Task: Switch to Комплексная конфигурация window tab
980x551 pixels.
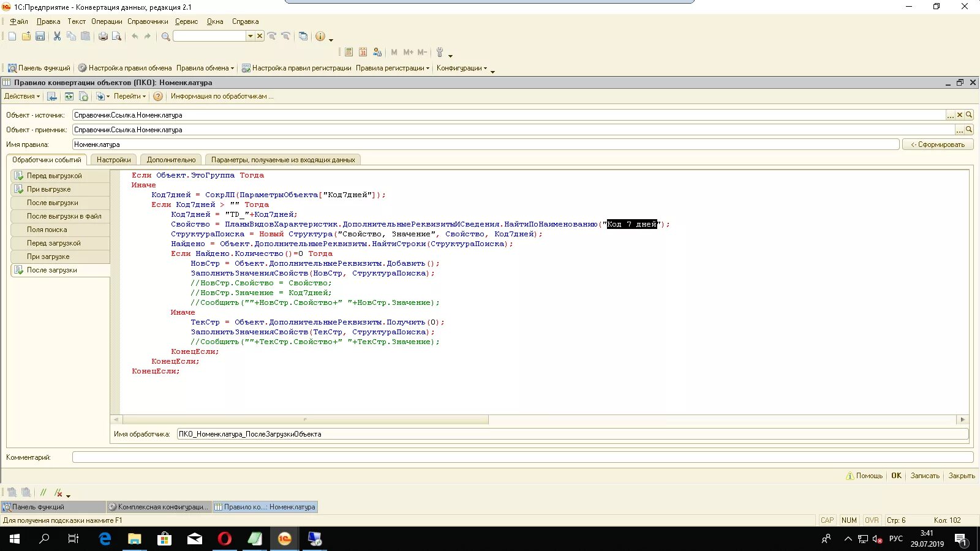Action: pos(159,507)
